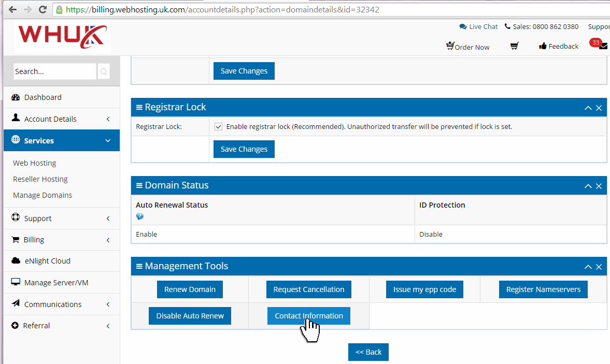Reload the page with browser refresh icon

pos(42,10)
